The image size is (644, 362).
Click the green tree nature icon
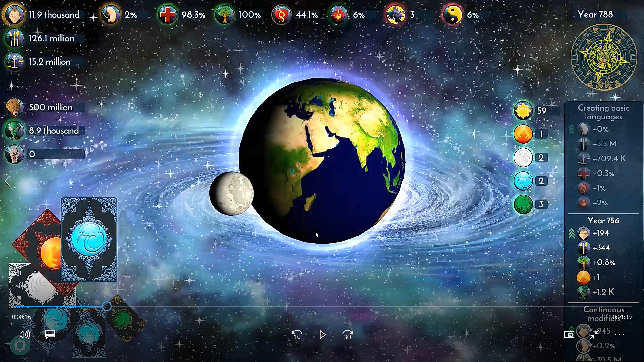(x=224, y=15)
